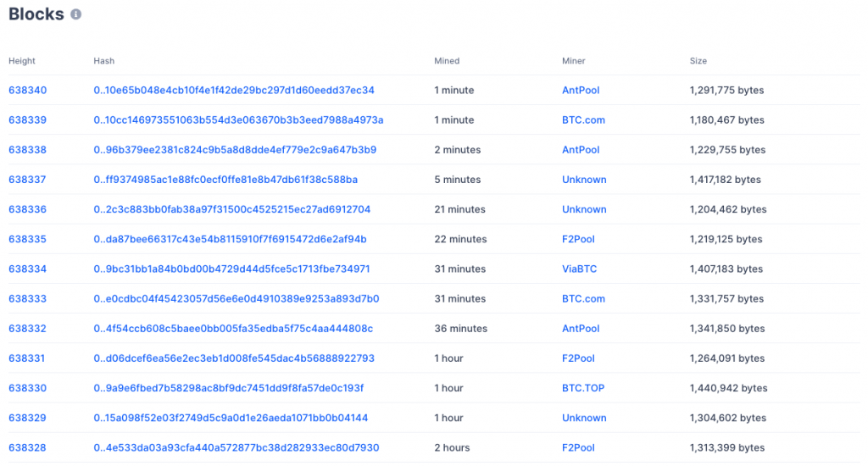Open hash starting 0..4e533da03a93cfa4
The width and height of the screenshot is (868, 466).
click(236, 447)
